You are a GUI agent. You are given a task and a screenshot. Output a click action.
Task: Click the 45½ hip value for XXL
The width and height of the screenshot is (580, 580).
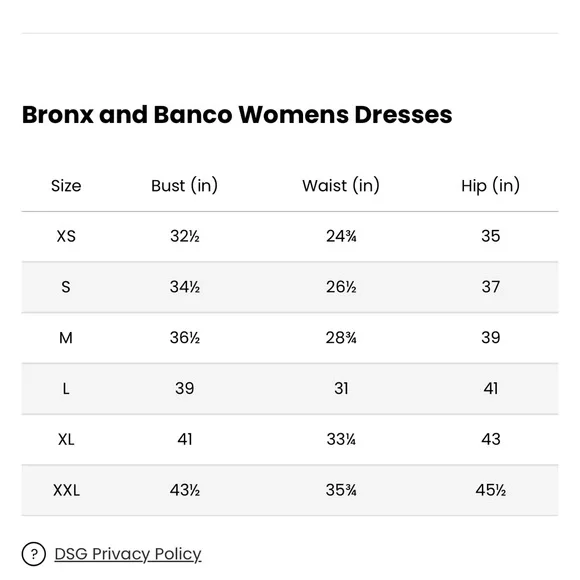[490, 490]
